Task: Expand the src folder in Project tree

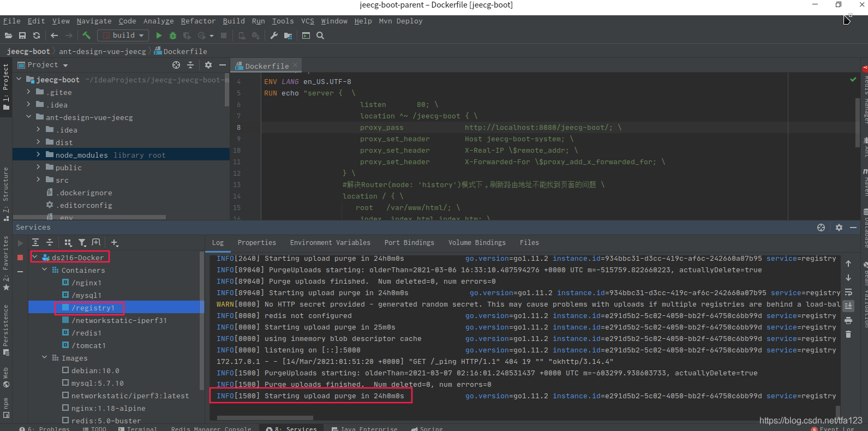Action: [38, 180]
